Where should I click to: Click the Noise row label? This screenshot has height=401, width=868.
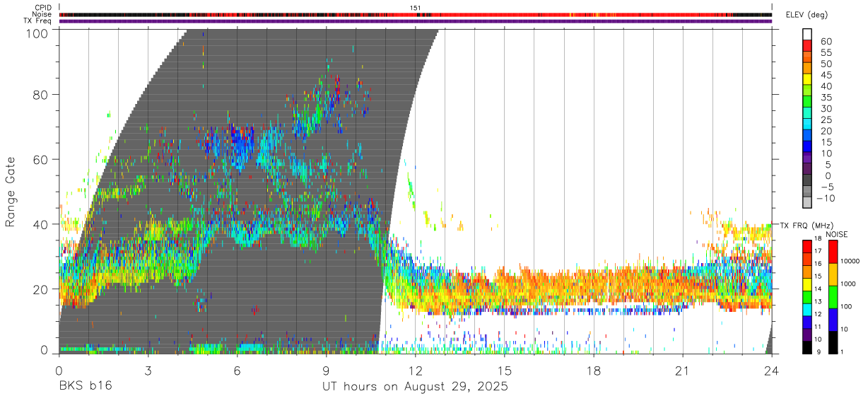pos(42,14)
